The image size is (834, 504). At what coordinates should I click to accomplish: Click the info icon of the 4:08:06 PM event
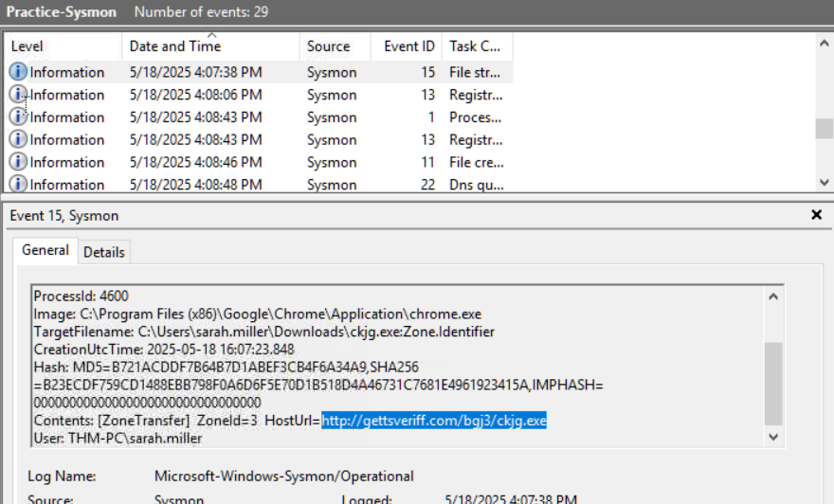[x=18, y=95]
